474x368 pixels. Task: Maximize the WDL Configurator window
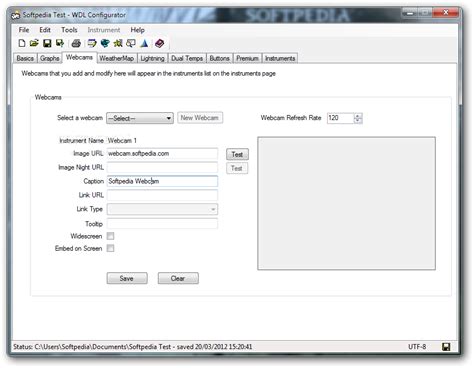click(425, 13)
